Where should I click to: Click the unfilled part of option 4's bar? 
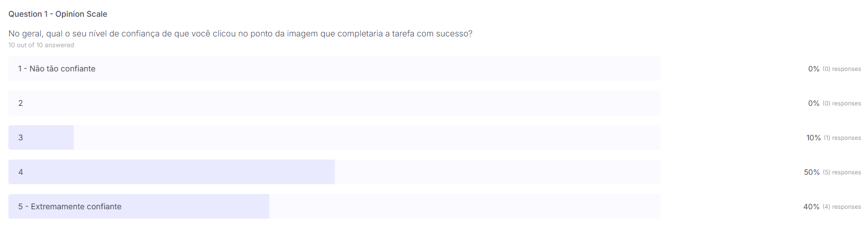click(496, 172)
